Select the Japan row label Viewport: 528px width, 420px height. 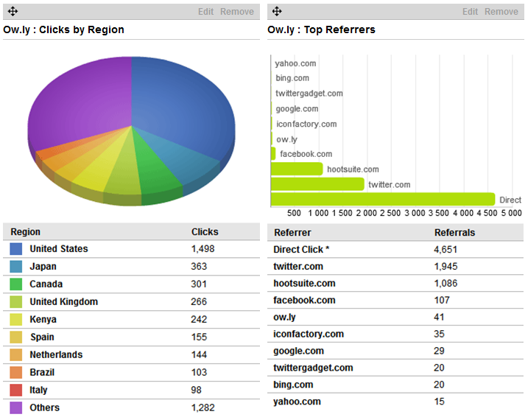tap(43, 267)
